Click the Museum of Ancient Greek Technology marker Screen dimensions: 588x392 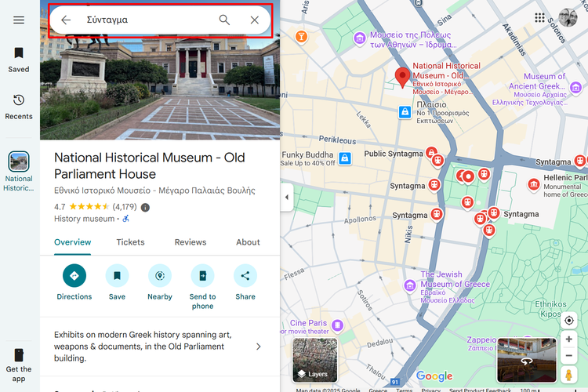(575, 88)
